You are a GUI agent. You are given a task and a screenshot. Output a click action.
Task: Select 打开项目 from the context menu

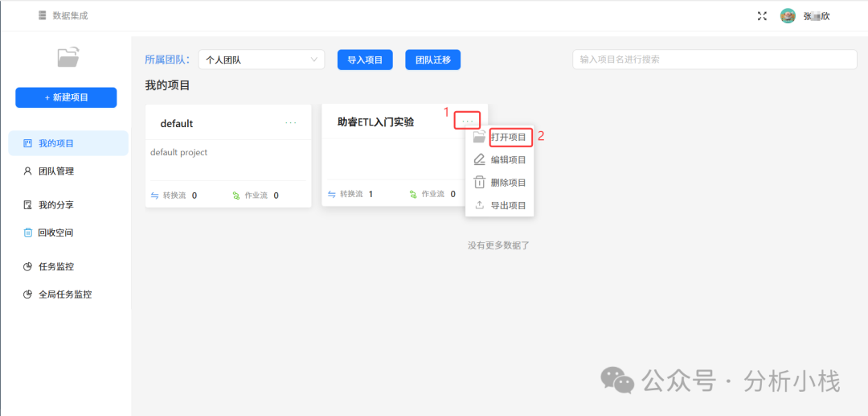509,137
